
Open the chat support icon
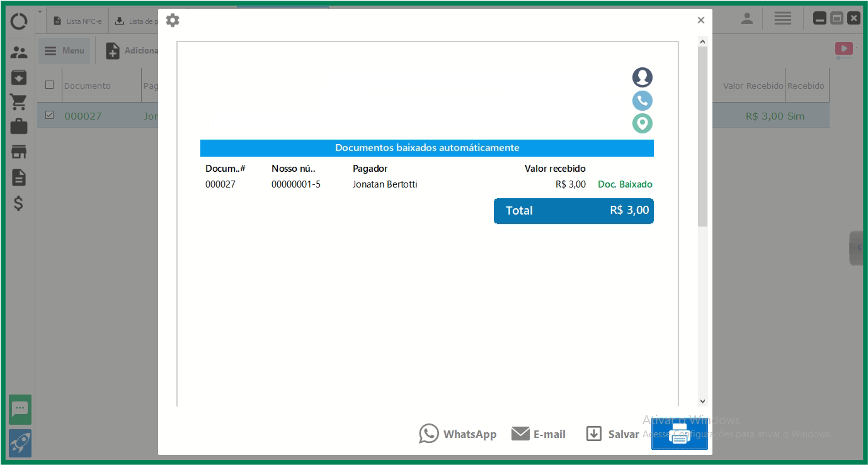tap(20, 409)
